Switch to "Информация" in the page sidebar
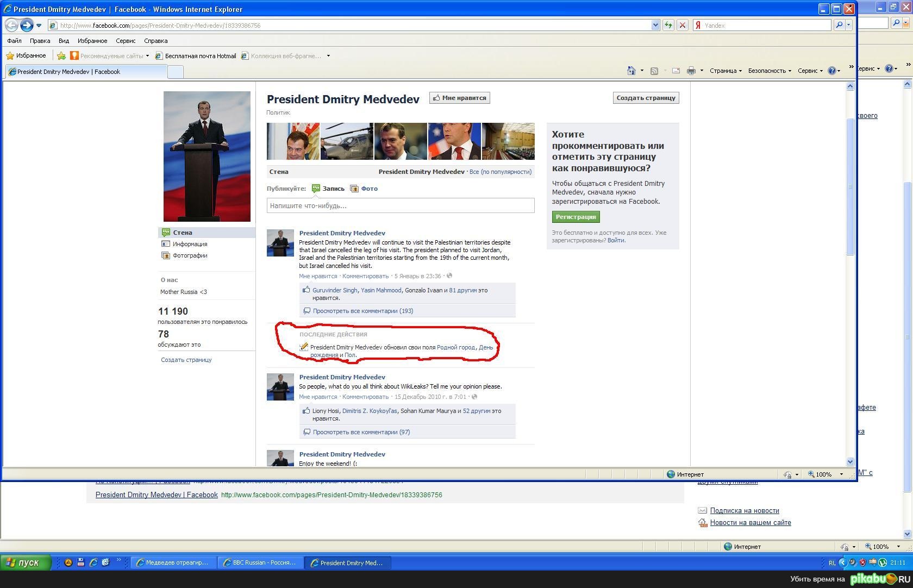This screenshot has width=913, height=588. point(190,244)
